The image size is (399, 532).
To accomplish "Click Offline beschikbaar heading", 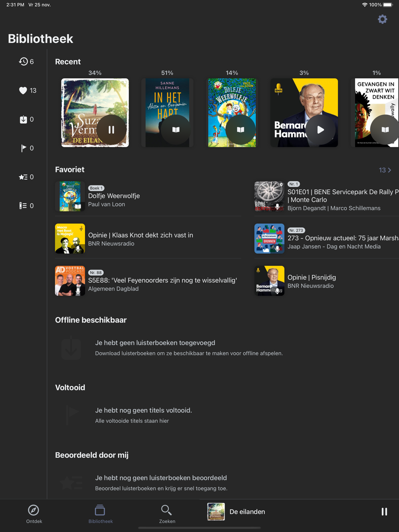I will point(91,320).
